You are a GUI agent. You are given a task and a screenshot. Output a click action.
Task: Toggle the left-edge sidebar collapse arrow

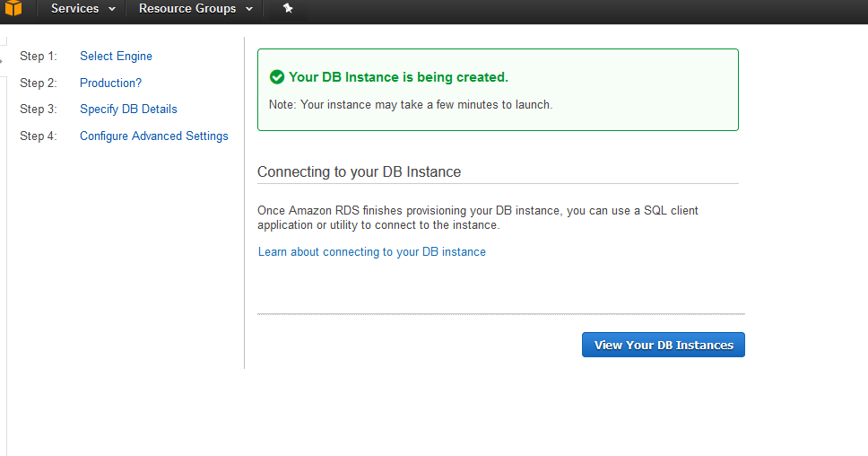(x=2, y=61)
